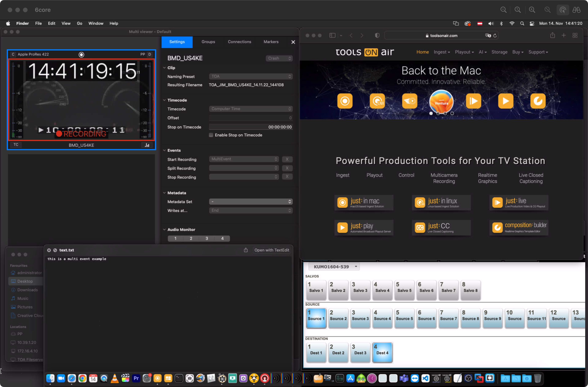Click the share icon in text.txt preview

(x=246, y=250)
